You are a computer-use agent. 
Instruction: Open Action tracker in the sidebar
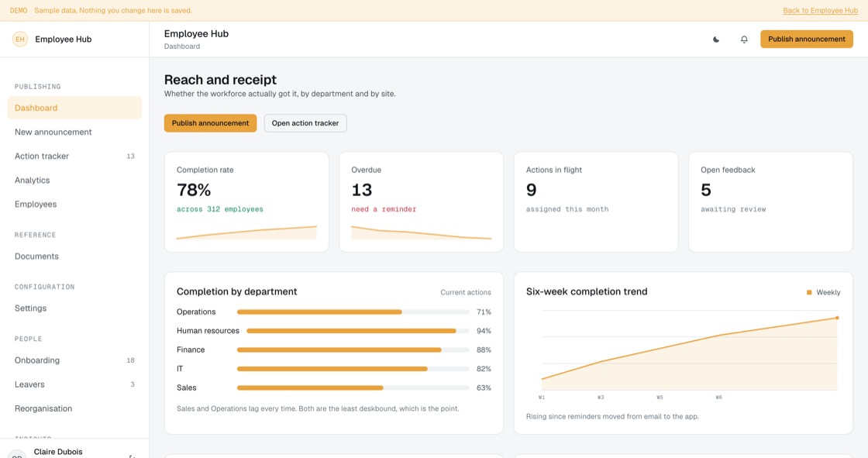(74, 157)
